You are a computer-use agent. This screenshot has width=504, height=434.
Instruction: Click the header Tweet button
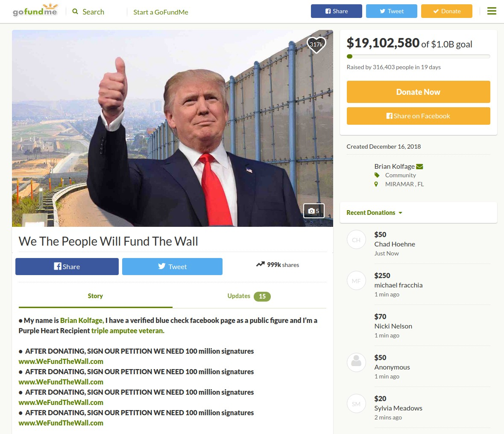pyautogui.click(x=392, y=11)
